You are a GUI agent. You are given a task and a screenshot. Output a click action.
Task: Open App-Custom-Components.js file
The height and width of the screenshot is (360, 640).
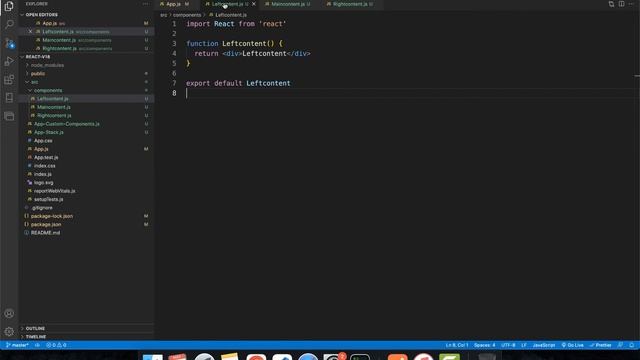[x=67, y=124]
